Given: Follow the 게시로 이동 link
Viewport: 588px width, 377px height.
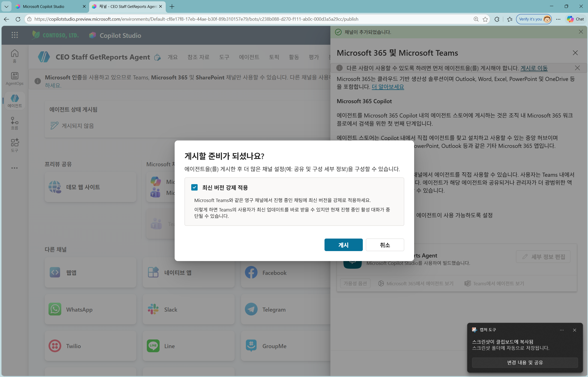Looking at the screenshot, I should click(534, 68).
